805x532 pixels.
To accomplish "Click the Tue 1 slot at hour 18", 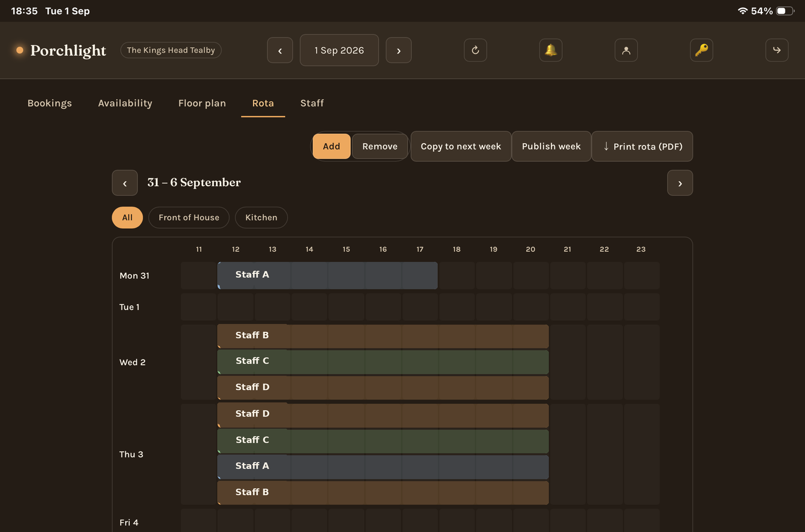I will tap(457, 307).
